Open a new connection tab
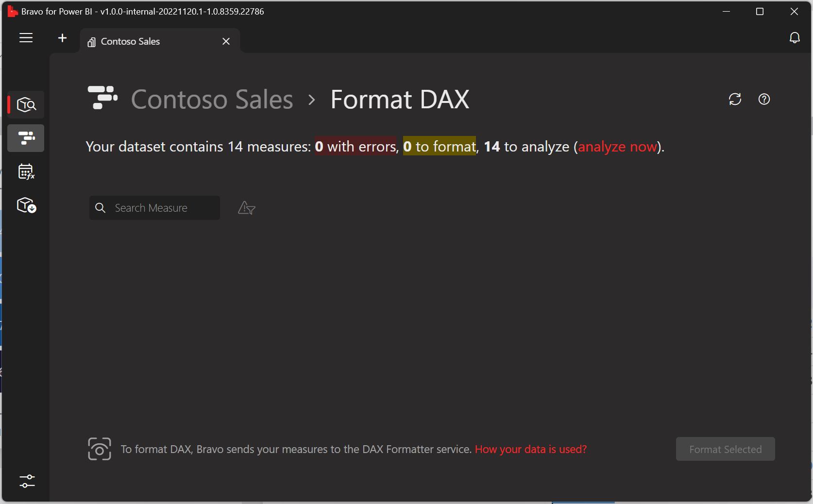813x504 pixels. pos(62,38)
